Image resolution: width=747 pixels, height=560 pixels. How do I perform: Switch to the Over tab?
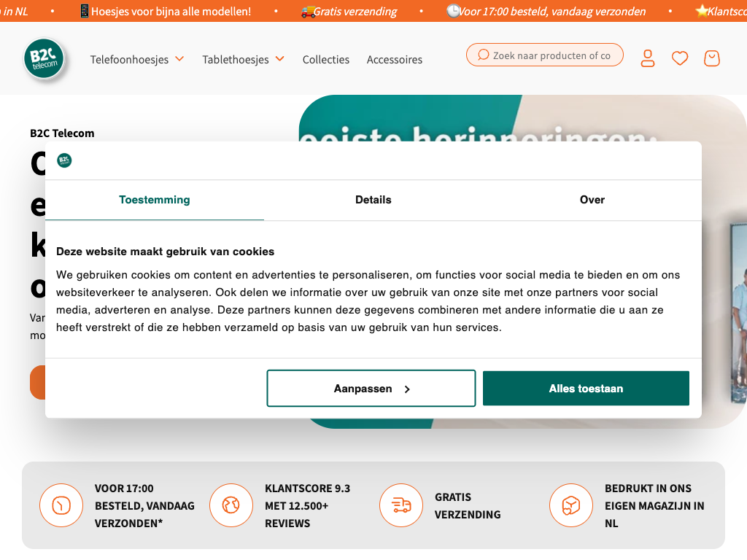[x=592, y=200]
